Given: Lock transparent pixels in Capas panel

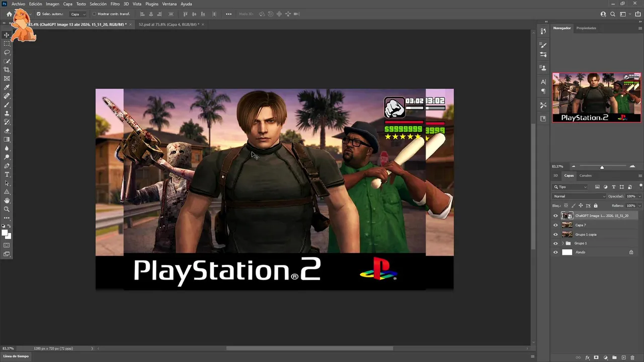Looking at the screenshot, I should point(566,206).
